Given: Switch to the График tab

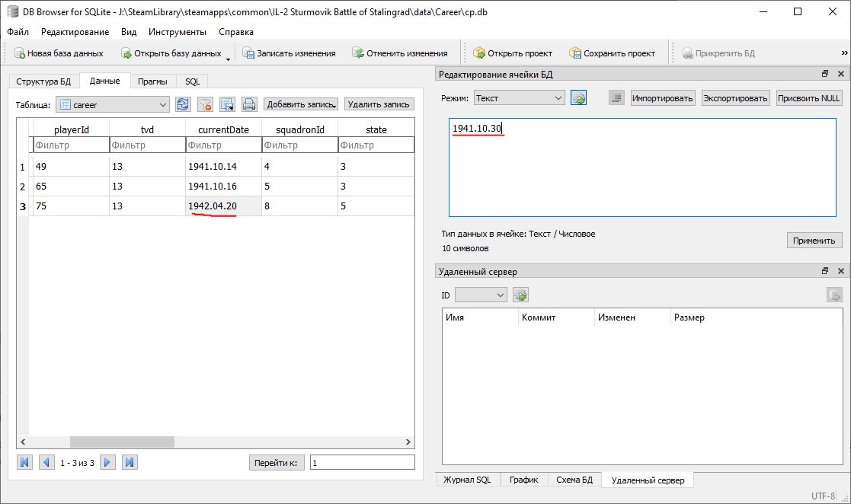Looking at the screenshot, I should click(x=523, y=480).
